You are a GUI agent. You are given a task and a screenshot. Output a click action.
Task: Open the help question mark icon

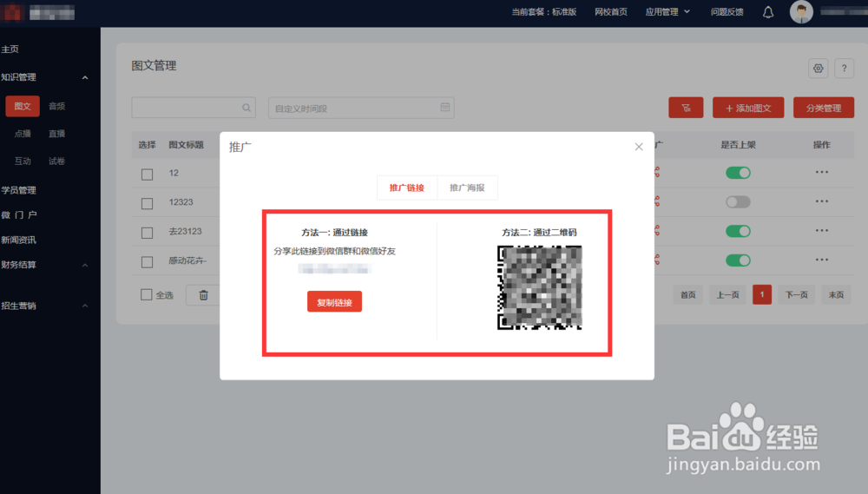pos(845,69)
